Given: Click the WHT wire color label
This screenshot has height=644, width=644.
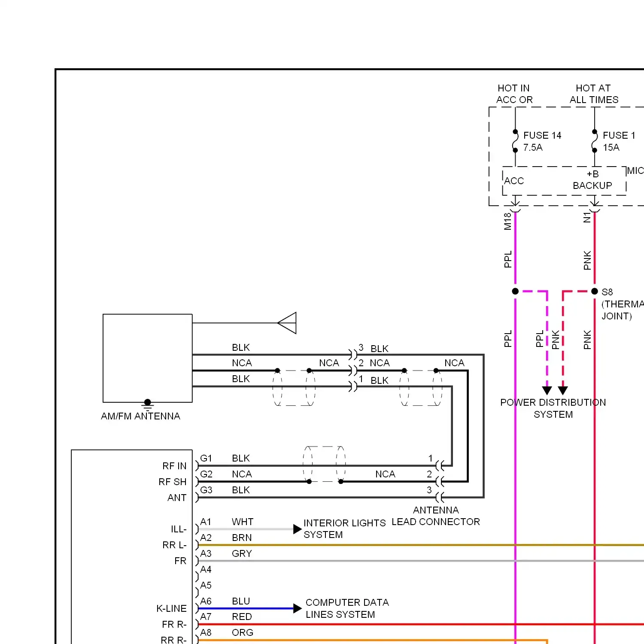Looking at the screenshot, I should [243, 522].
